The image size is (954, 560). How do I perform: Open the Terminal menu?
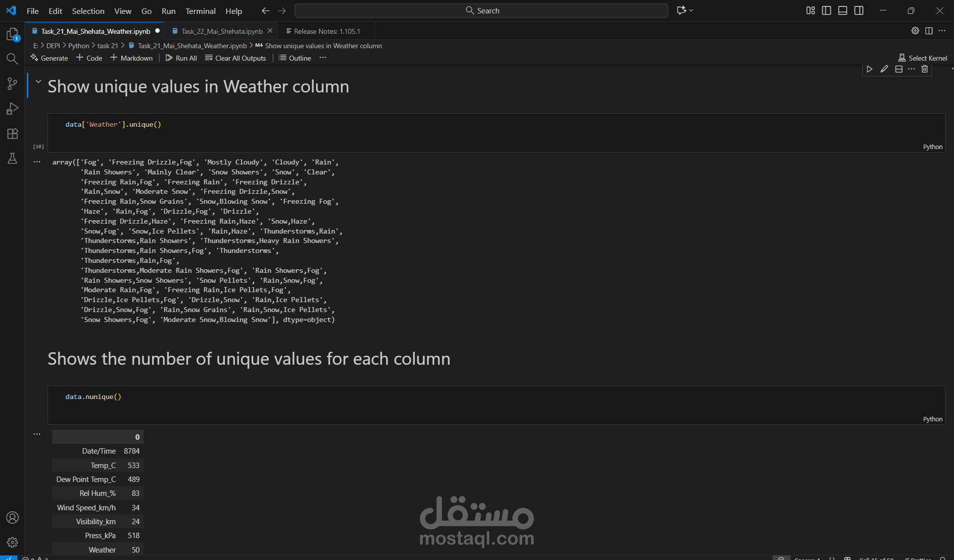pos(200,11)
